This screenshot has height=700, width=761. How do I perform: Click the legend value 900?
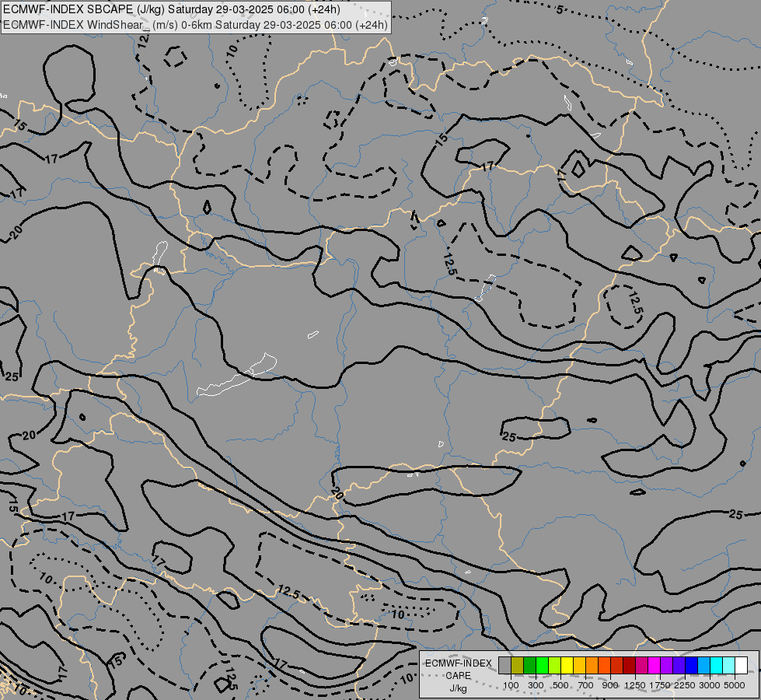pos(610,685)
